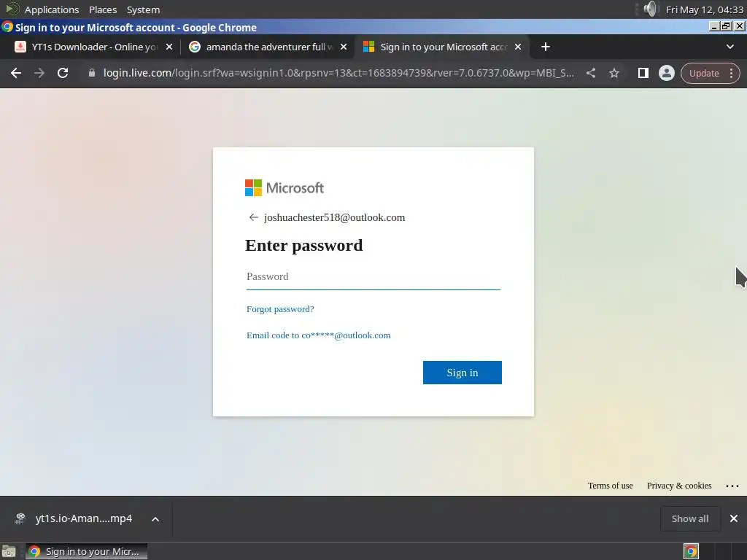Switch to the amanda the adventurer tab
The width and height of the screenshot is (747, 560).
(x=268, y=47)
